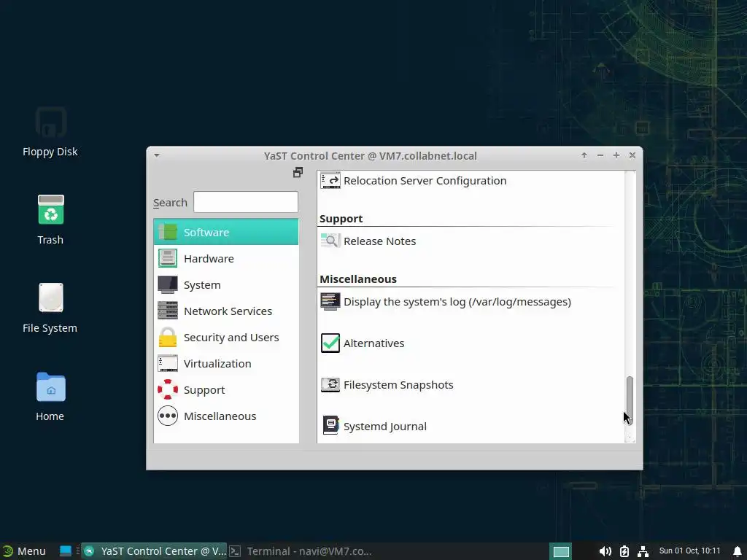Open the notifications bell icon
This screenshot has width=747, height=560.
[737, 551]
